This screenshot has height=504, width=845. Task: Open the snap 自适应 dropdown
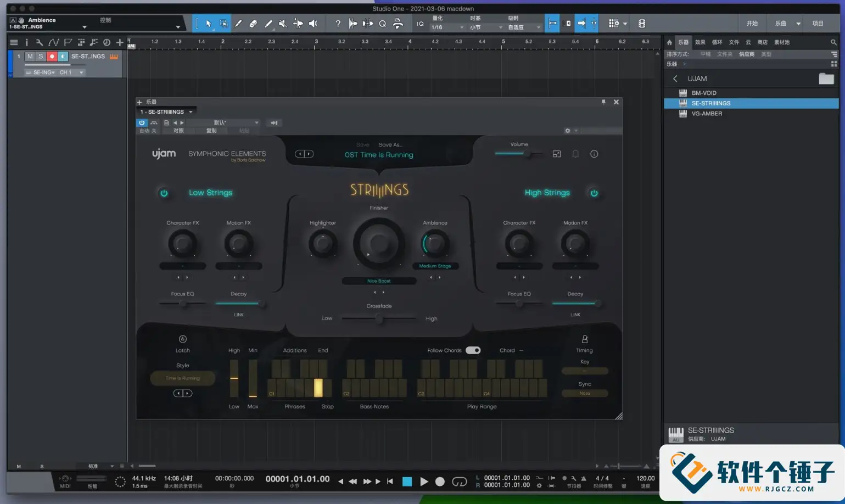[524, 27]
